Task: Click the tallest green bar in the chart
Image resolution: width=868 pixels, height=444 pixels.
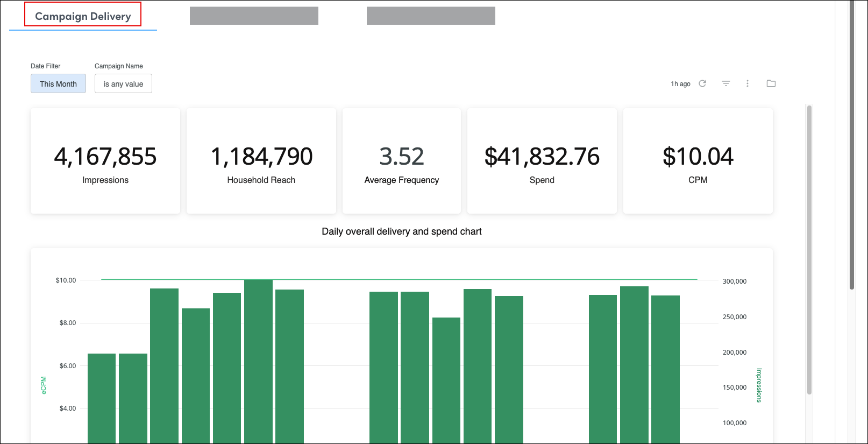Action: click(x=258, y=361)
